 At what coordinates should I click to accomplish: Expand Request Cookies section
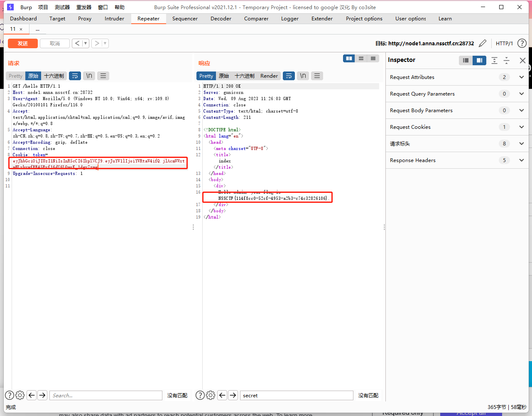(522, 127)
